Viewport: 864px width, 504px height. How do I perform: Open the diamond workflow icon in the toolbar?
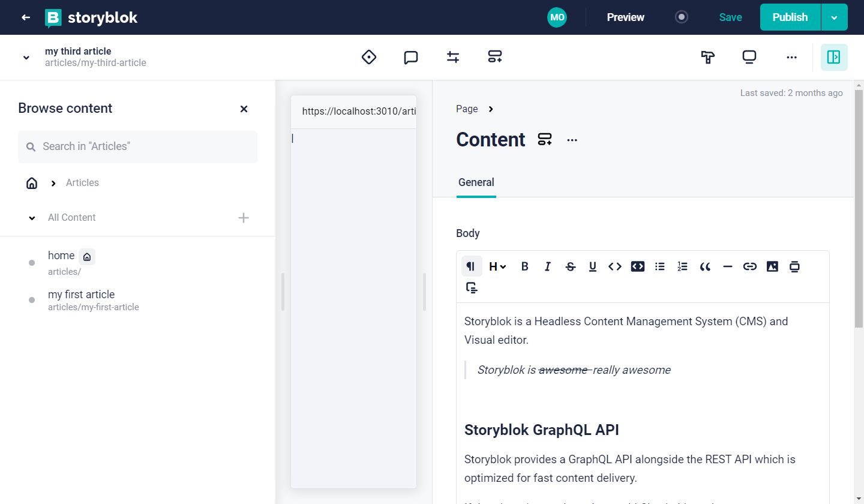(x=369, y=57)
